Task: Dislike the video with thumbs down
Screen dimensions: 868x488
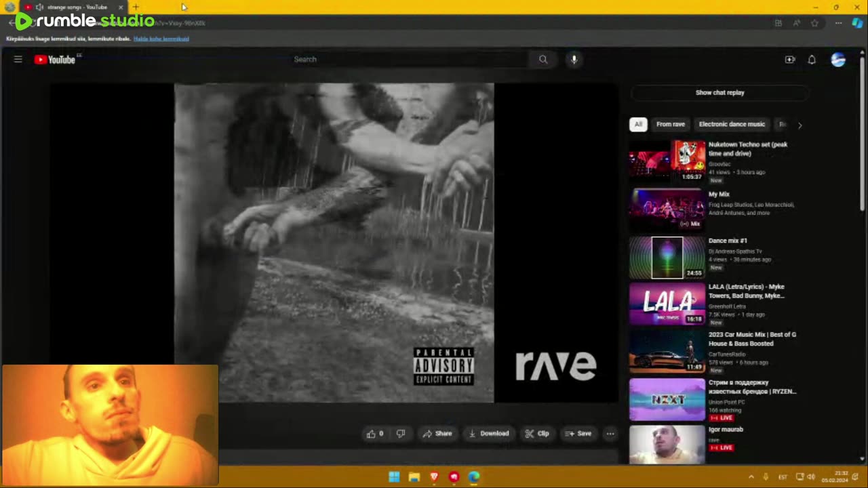Action: (401, 434)
